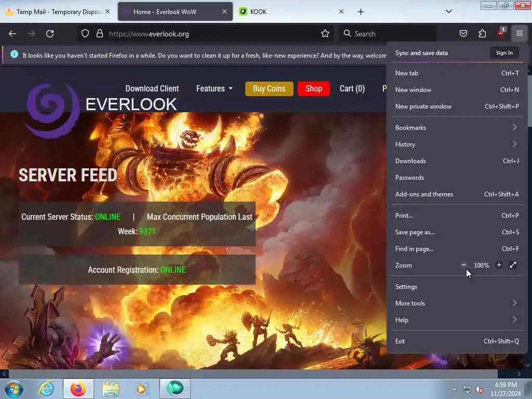Expand the History submenu

[457, 144]
